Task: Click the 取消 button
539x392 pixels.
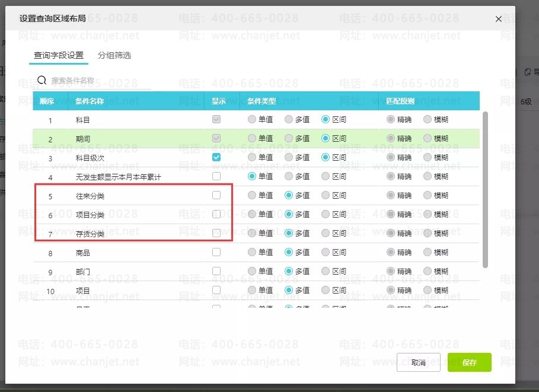Action: [x=419, y=362]
